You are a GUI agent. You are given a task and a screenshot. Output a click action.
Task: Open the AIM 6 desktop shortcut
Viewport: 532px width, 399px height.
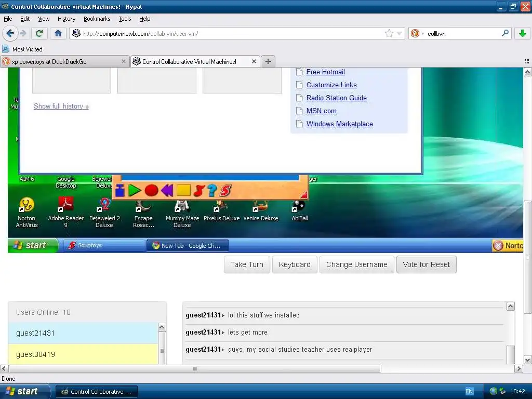[27, 179]
